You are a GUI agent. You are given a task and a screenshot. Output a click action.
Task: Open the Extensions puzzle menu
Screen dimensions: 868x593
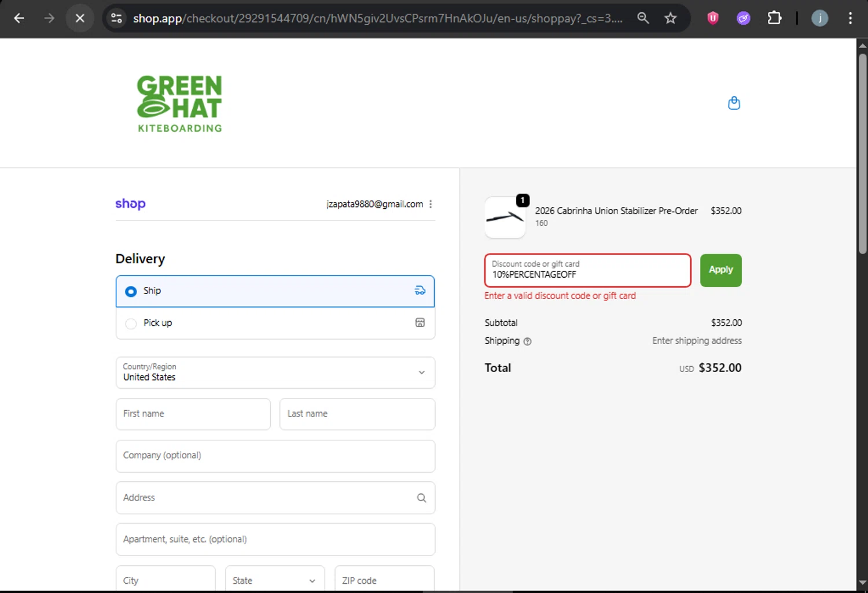774,19
